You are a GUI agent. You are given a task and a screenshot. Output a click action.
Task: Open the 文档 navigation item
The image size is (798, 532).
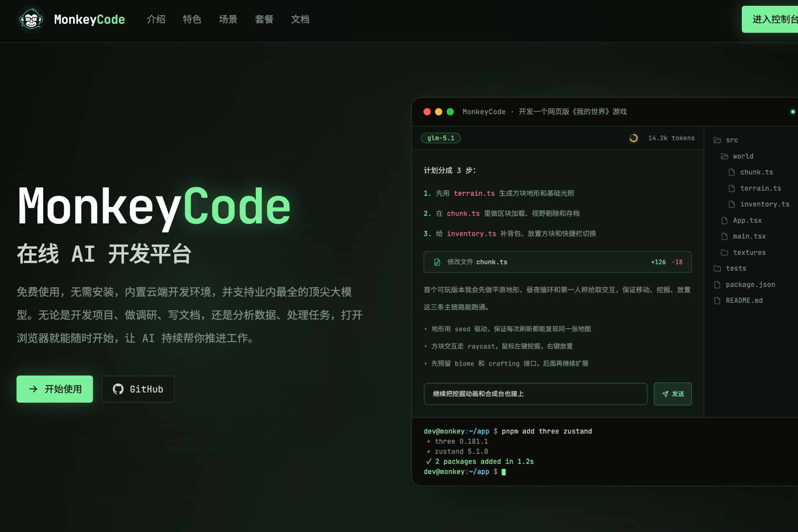coord(300,19)
